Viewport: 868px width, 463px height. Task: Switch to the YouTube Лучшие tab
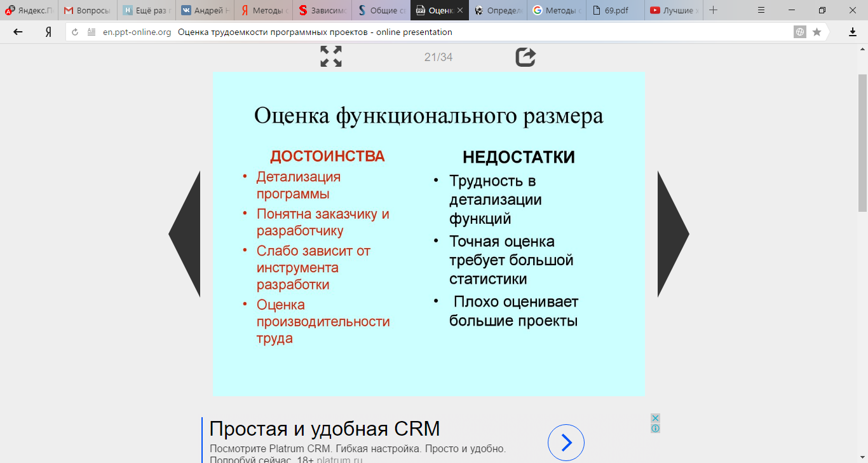tap(673, 10)
